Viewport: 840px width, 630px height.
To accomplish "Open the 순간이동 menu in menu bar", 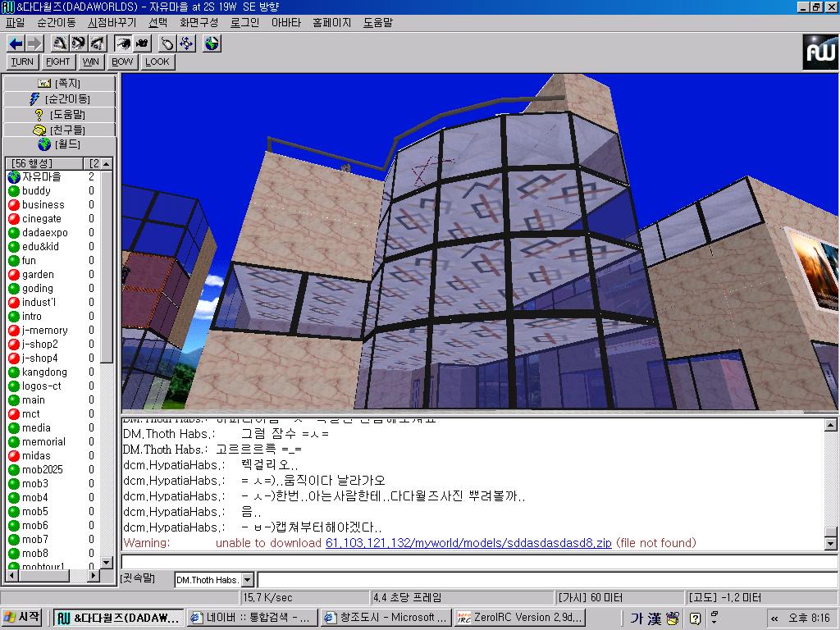I will coord(57,23).
